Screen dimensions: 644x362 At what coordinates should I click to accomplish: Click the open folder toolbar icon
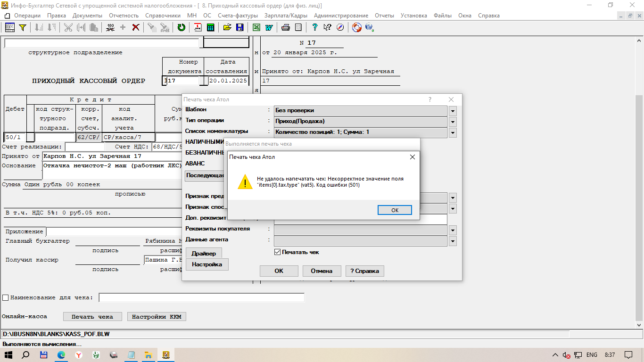coord(227,27)
